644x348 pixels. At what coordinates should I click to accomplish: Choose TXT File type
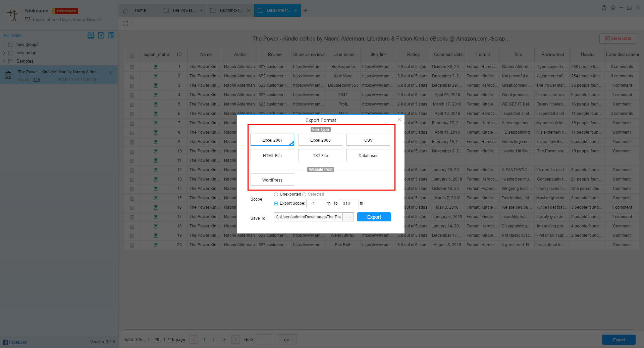320,155
